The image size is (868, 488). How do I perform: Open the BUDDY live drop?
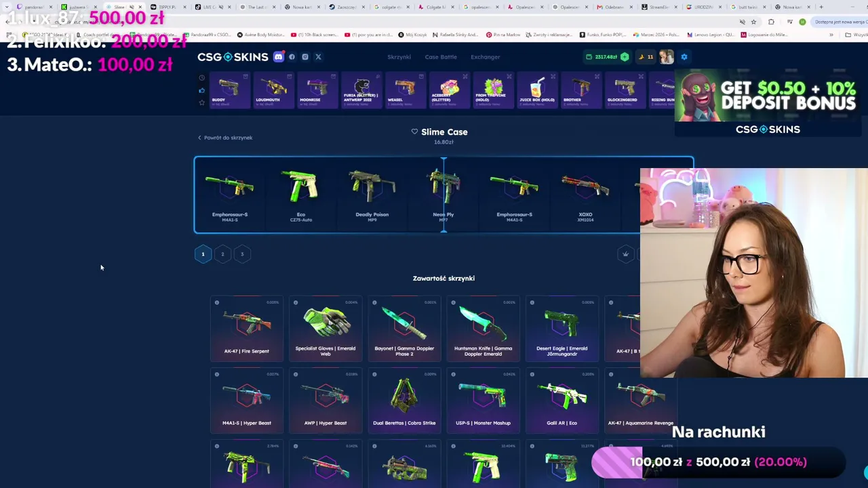coord(229,90)
